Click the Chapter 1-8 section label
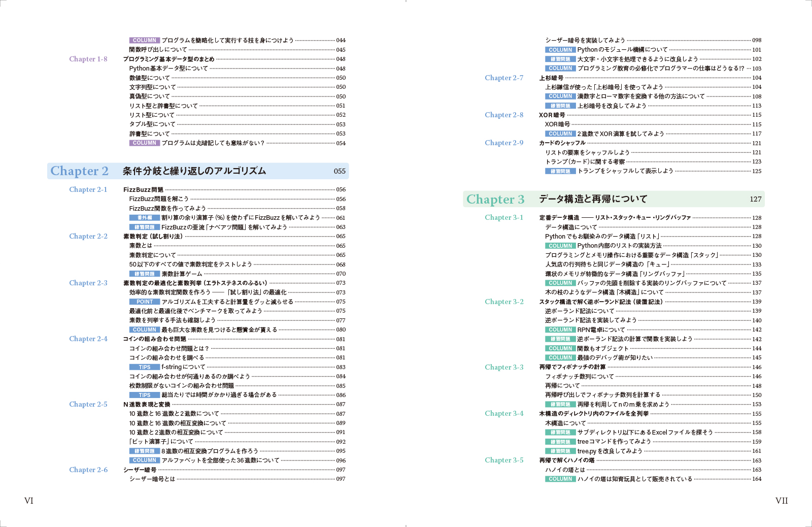812x527 pixels. tap(88, 59)
